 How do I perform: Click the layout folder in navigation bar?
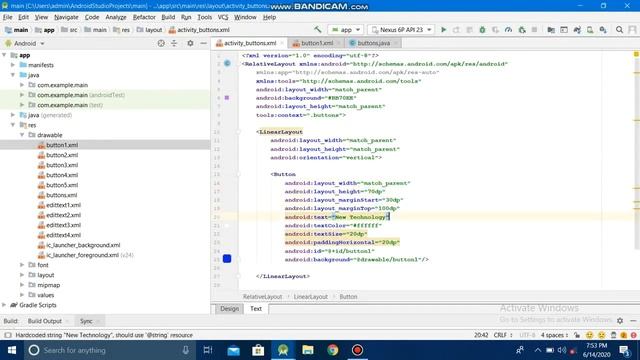pyautogui.click(x=149, y=30)
